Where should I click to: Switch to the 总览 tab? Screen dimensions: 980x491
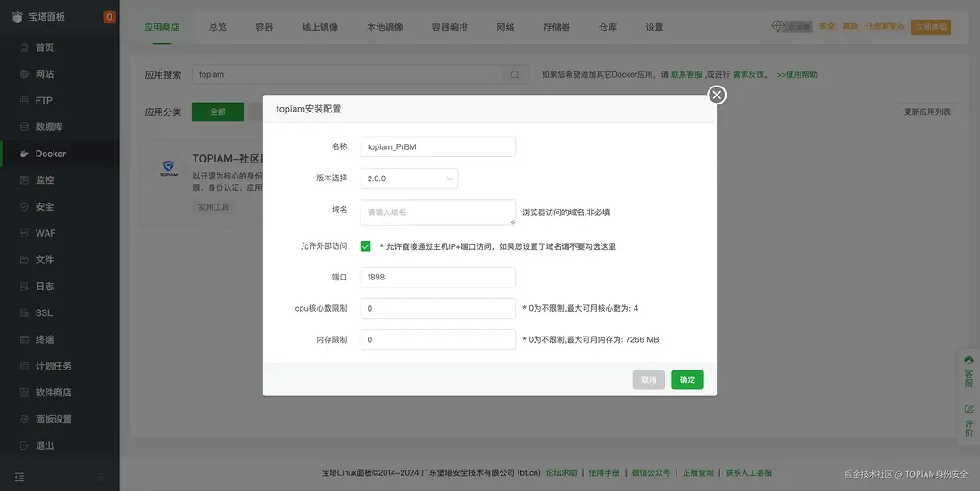(x=218, y=28)
